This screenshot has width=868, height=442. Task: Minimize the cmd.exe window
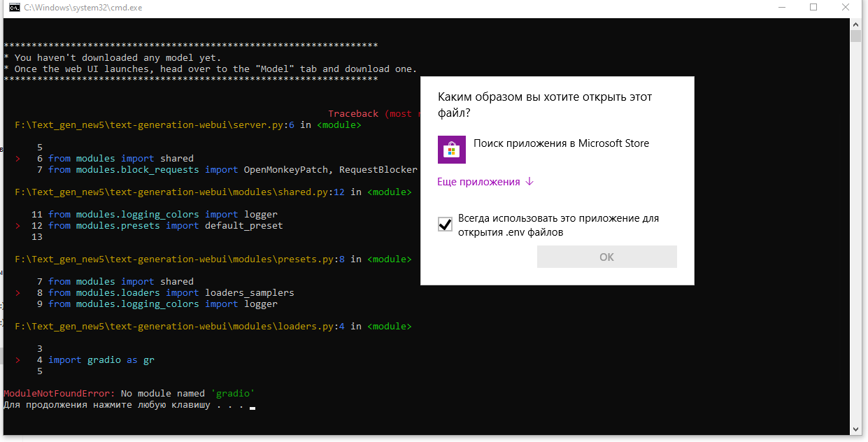click(781, 8)
